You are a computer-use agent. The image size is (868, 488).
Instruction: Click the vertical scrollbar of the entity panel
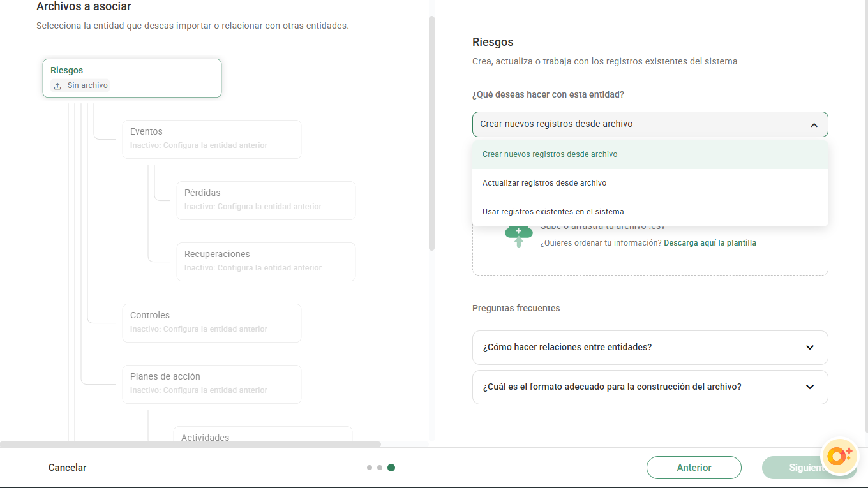431,133
